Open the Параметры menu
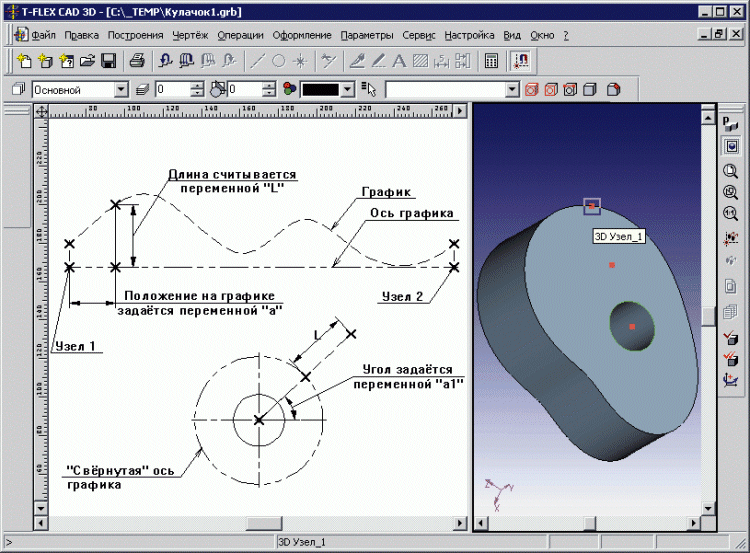This screenshot has height=553, width=750. coord(367,35)
